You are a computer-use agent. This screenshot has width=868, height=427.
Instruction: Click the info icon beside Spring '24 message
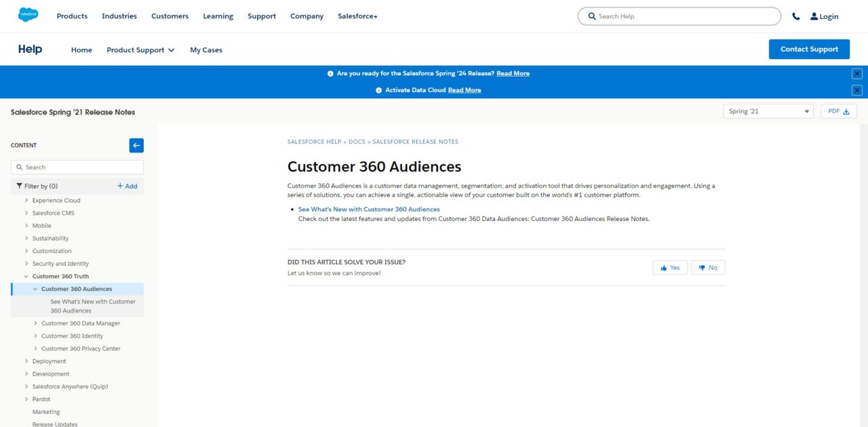pyautogui.click(x=330, y=74)
